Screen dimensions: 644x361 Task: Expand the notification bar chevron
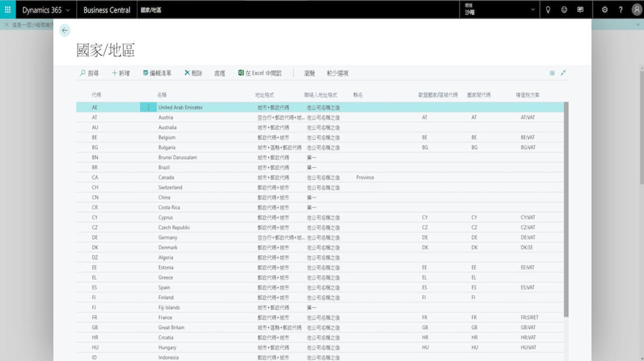[638, 25]
